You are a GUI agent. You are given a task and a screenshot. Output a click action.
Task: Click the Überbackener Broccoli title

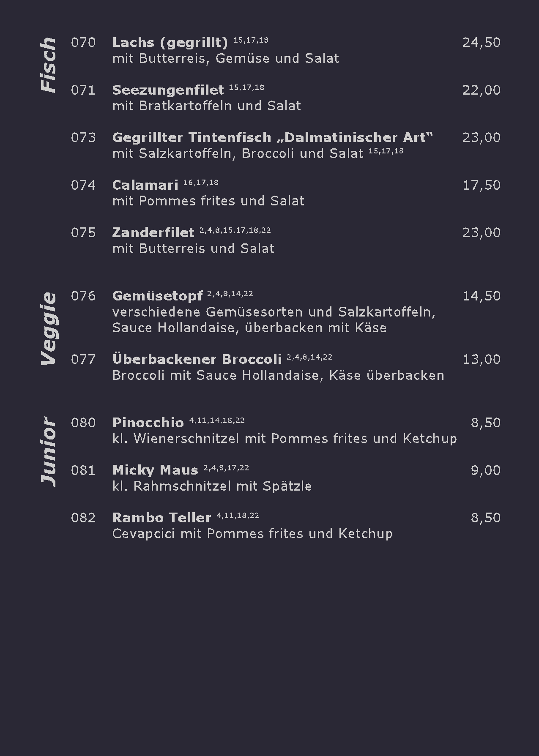pos(197,360)
